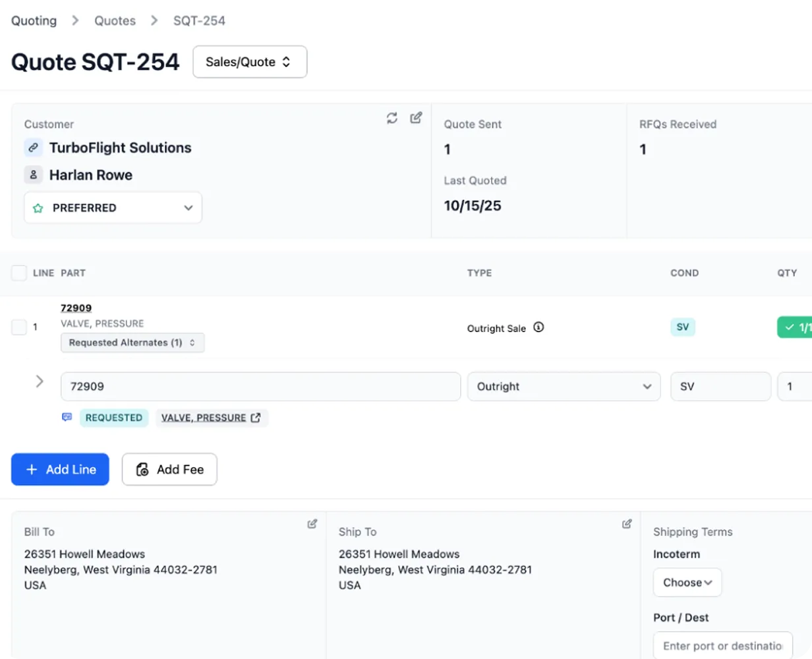This screenshot has height=659, width=812.
Task: Click the contact icon next to Harlan Rowe
Action: (33, 175)
